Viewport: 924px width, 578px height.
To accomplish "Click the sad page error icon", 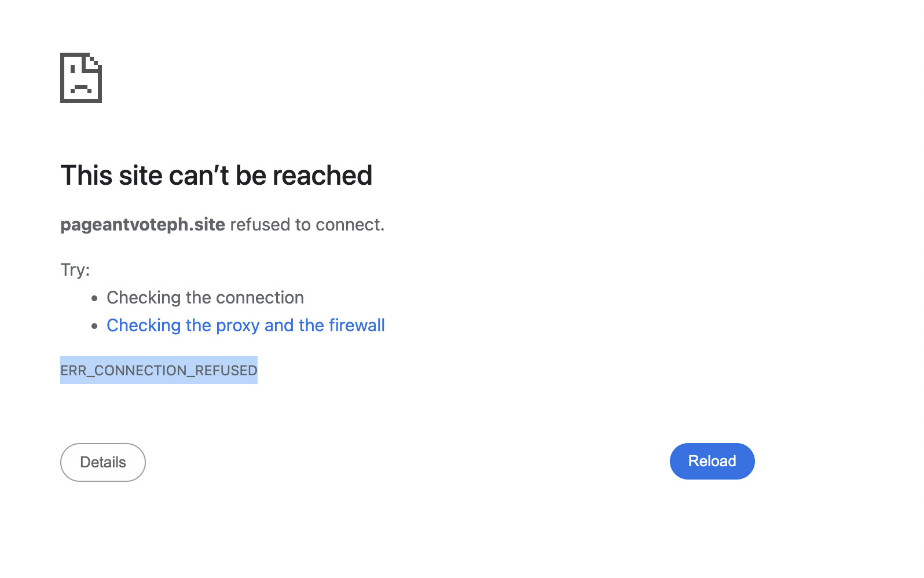I will [x=81, y=78].
